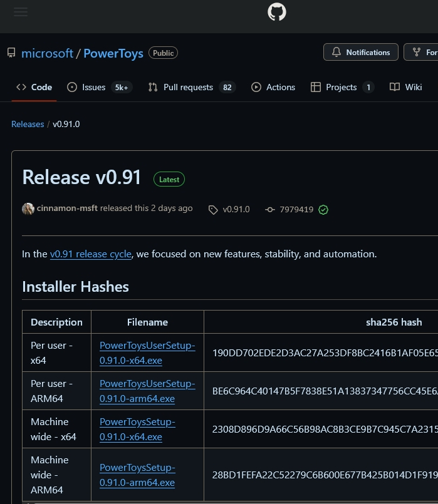Download PowerToysUserSetup-0.91.0-x64.exe

pos(147,353)
